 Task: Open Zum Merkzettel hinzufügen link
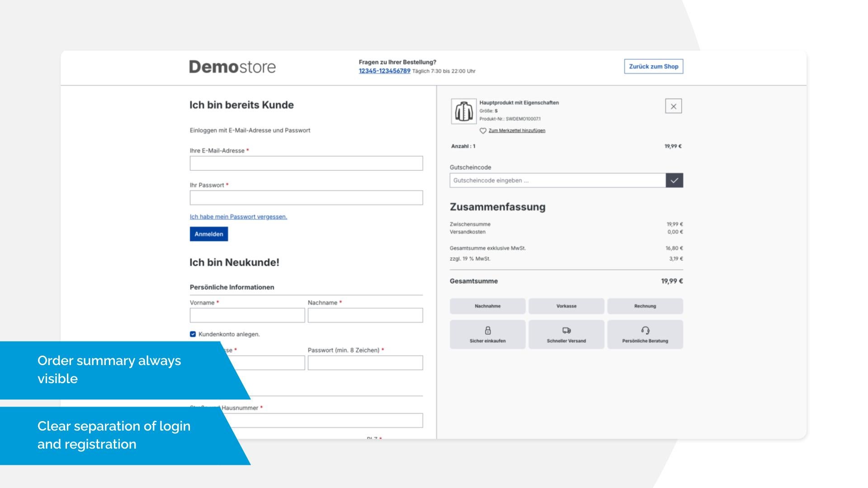click(517, 131)
